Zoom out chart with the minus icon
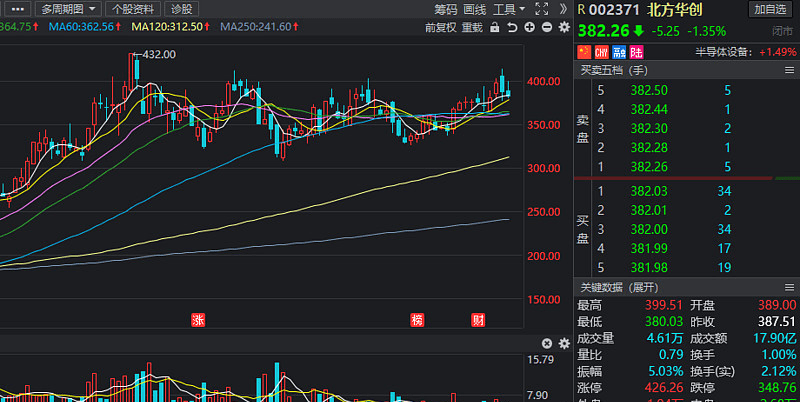 tap(547, 28)
